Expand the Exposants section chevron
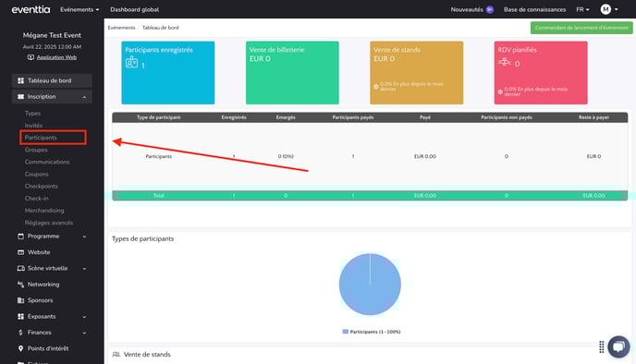This screenshot has width=636, height=364. coord(84,317)
